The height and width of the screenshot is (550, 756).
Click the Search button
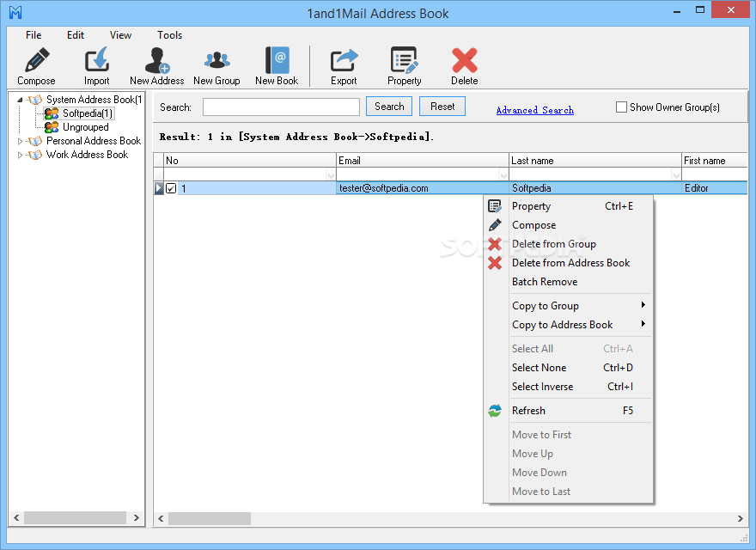389,107
